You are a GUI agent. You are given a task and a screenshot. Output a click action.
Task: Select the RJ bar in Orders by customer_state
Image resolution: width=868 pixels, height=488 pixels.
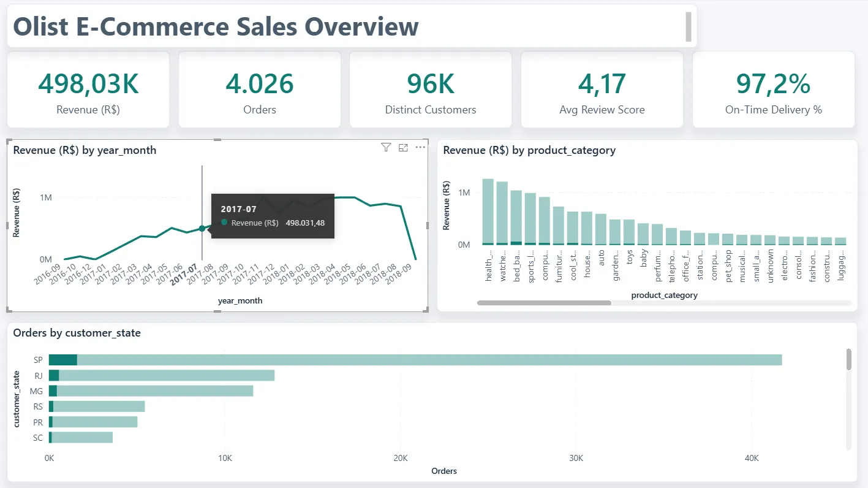pos(162,376)
